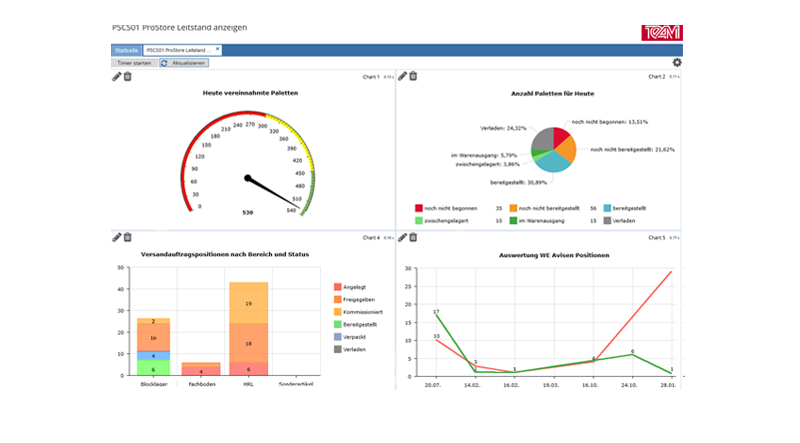Toggle 'Kommissioniert' series in the chart legend
800x443 pixels.
tap(365, 310)
